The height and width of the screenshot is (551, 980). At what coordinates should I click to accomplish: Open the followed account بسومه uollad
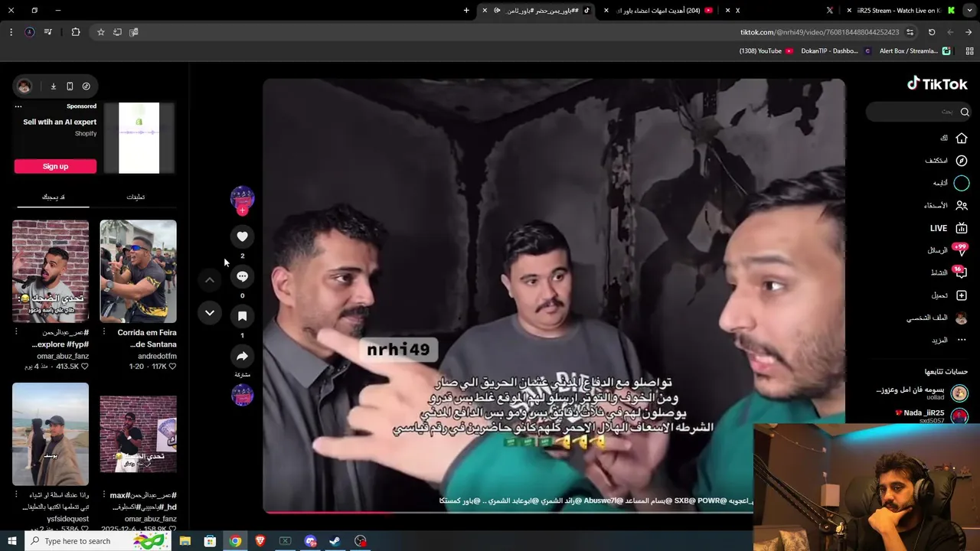tap(921, 393)
